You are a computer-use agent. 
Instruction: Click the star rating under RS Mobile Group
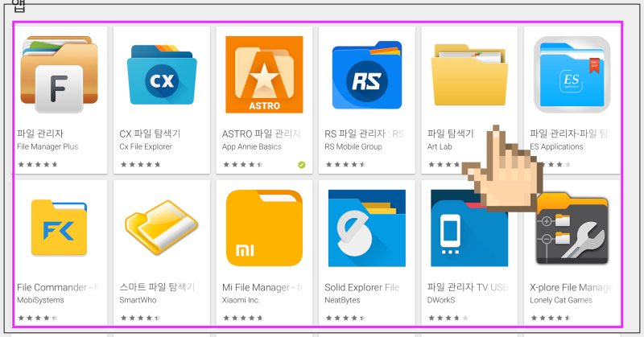tap(345, 165)
